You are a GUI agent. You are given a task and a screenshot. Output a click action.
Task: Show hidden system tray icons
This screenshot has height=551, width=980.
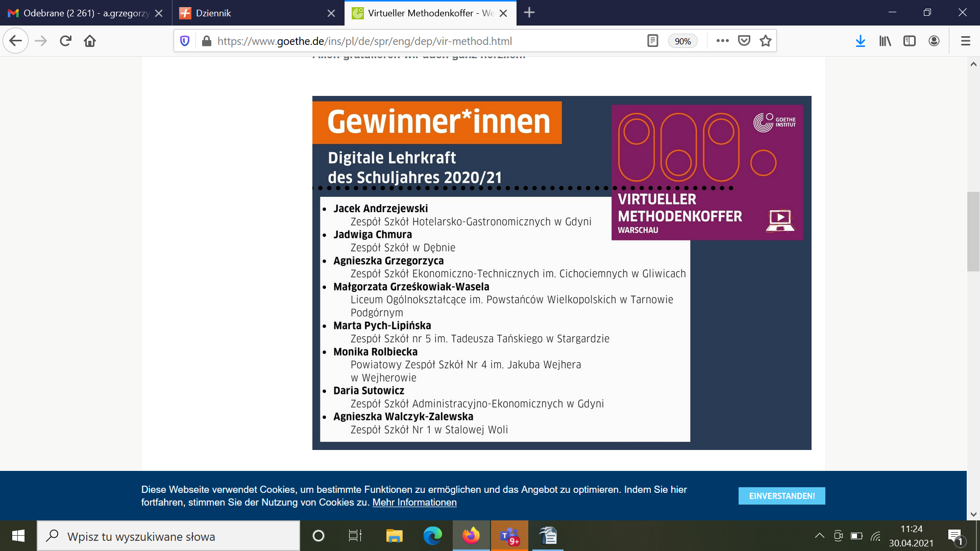pos(819,536)
